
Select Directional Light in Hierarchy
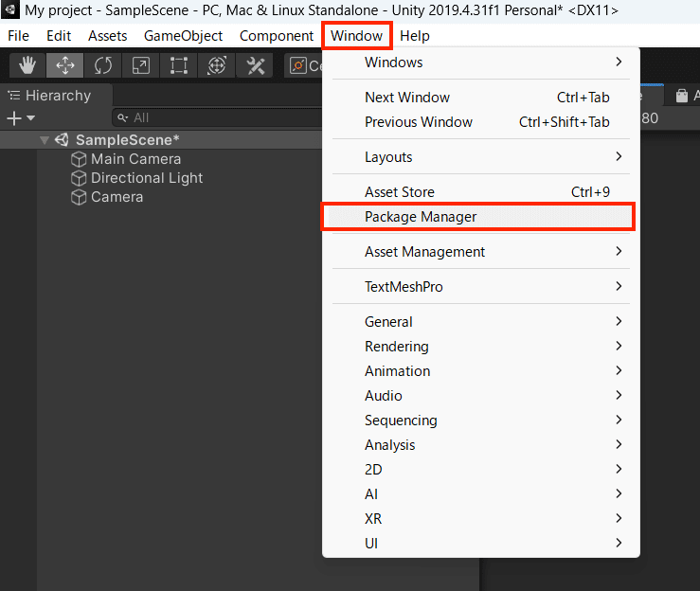[x=147, y=178]
